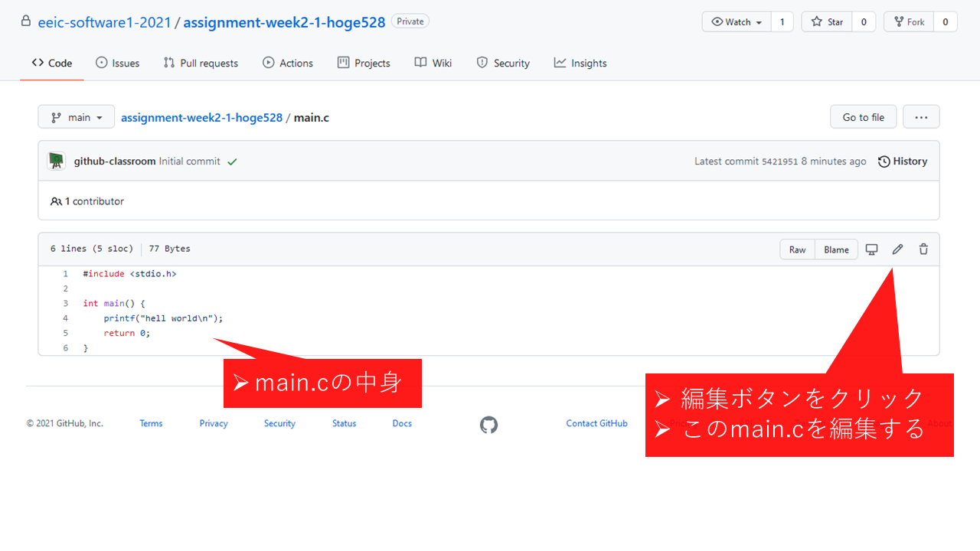Star this repository

click(827, 22)
